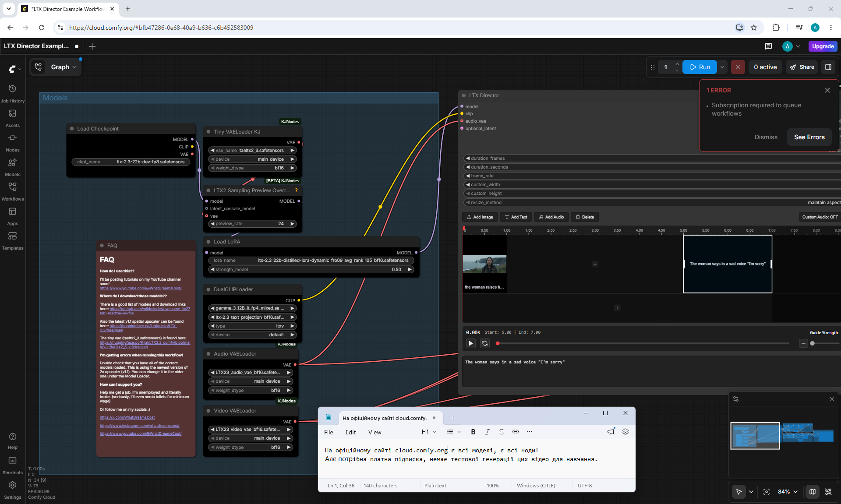Click italic formatting in Notepad

487,432
